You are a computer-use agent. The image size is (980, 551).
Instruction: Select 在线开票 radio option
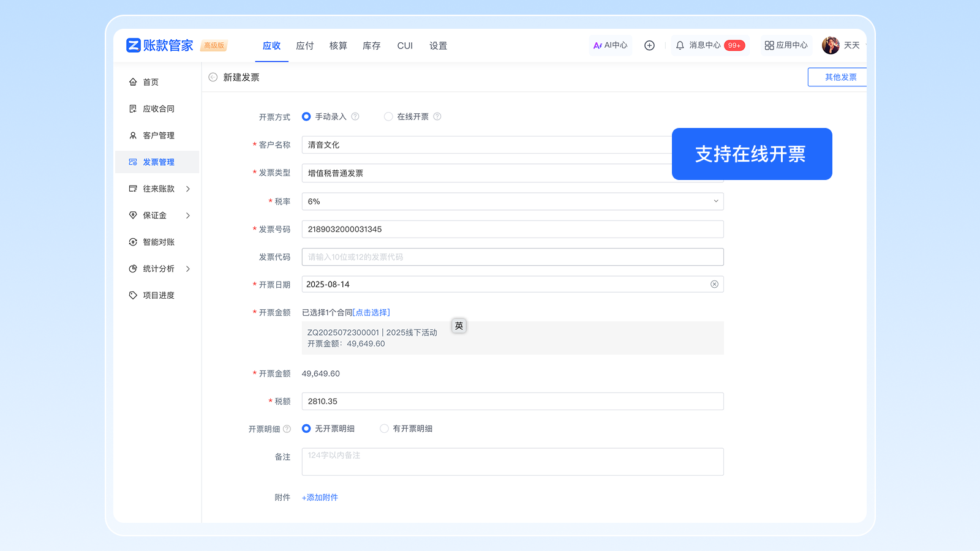[388, 116]
